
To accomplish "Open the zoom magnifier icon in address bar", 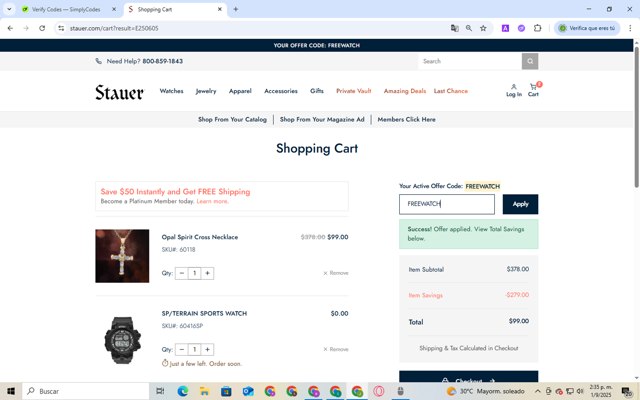I will click(x=469, y=28).
